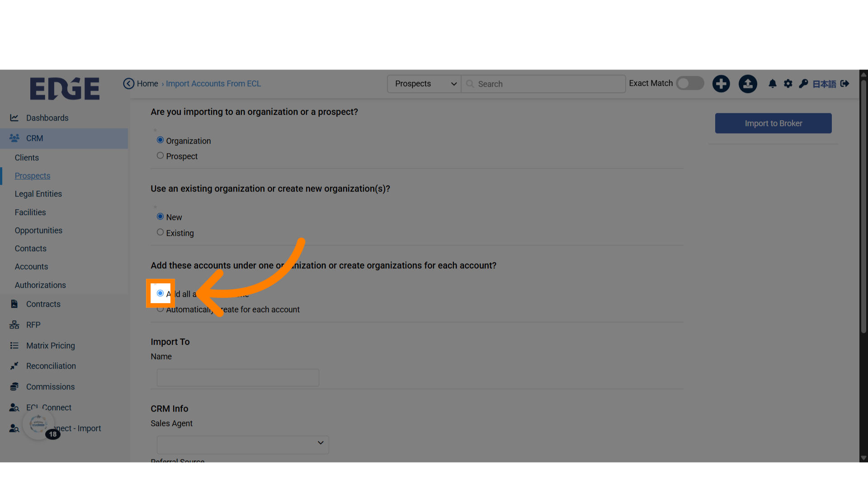Select the New radio button
Viewport: 868px width, 488px height.
160,216
